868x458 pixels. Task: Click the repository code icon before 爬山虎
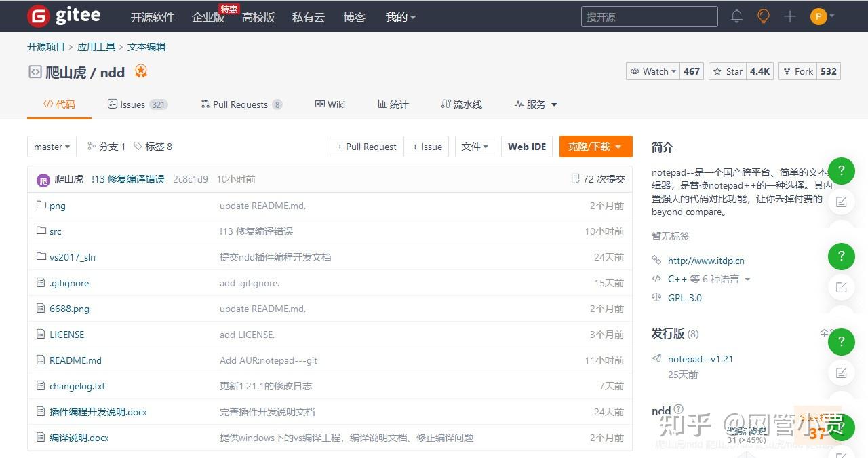(35, 71)
